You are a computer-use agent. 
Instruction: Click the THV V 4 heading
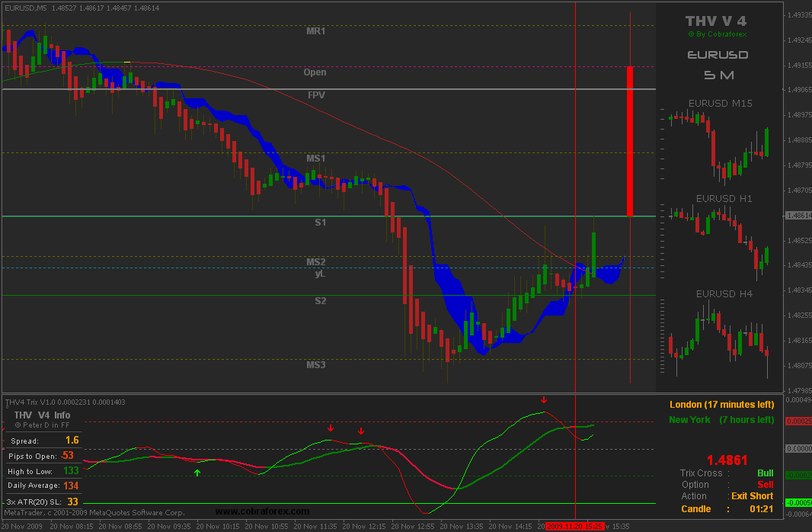point(716,21)
